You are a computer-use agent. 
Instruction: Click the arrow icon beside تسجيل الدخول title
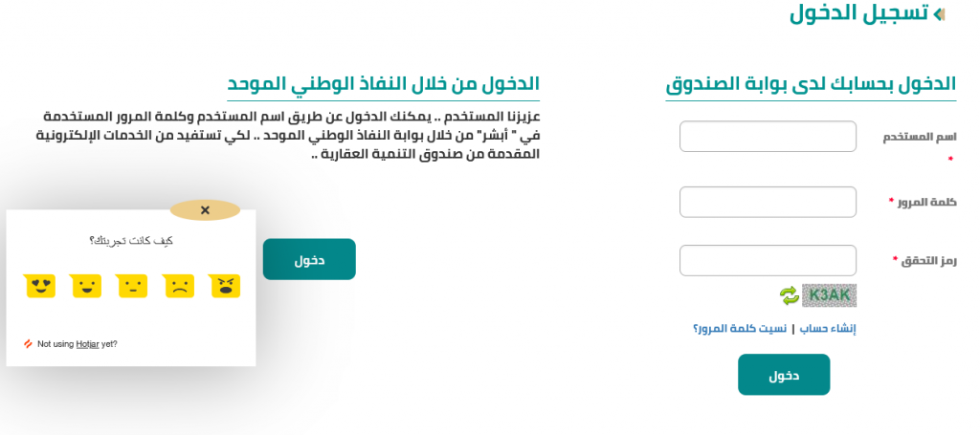point(939,14)
